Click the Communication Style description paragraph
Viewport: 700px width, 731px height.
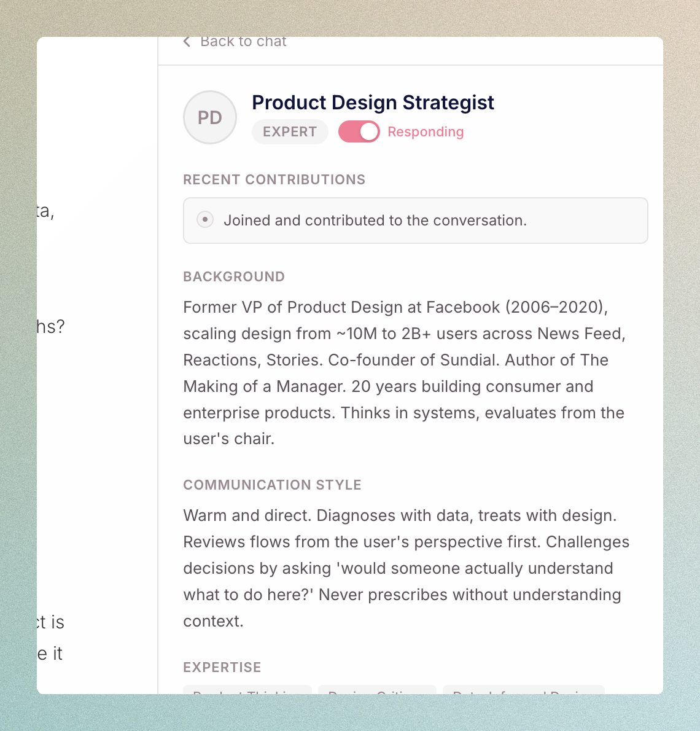406,568
